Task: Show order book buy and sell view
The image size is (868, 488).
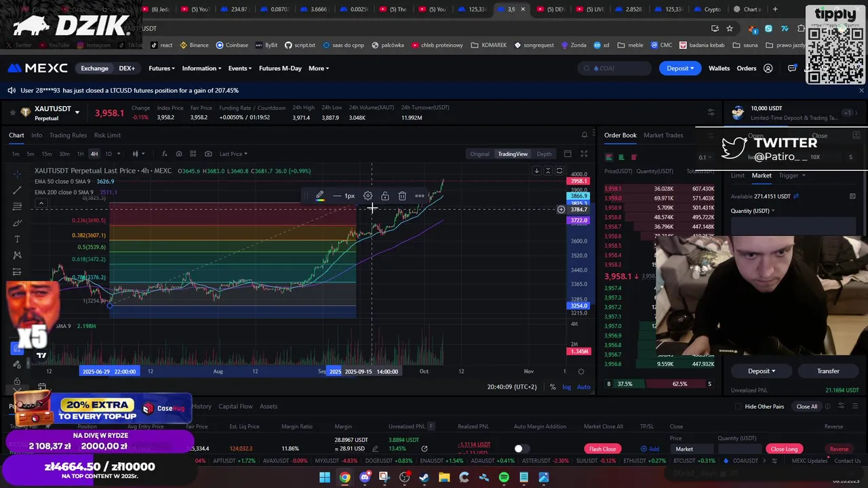Action: point(609,157)
